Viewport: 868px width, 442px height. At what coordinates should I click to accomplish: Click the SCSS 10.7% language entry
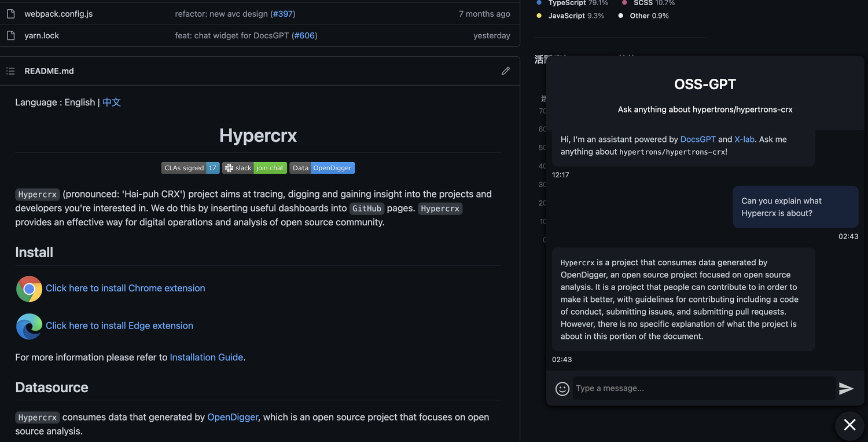[649, 3]
